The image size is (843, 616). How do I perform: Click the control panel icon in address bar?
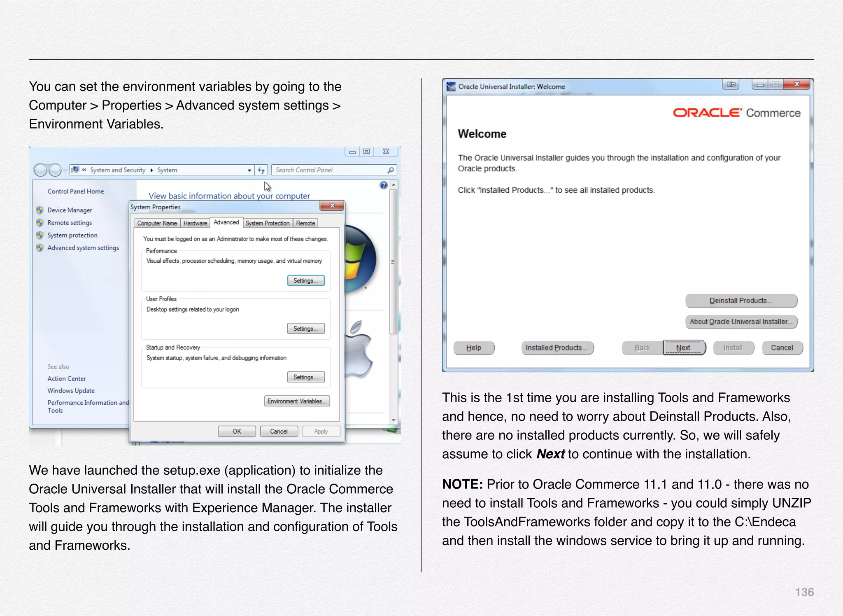(75, 170)
